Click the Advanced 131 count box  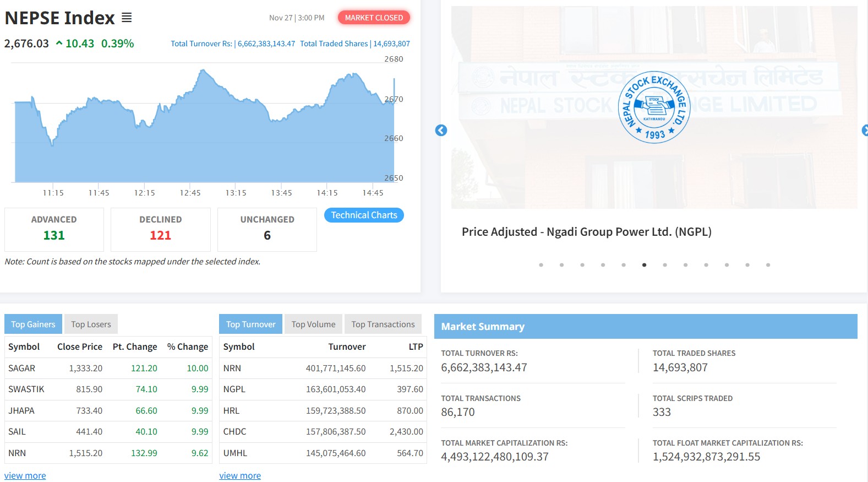(54, 229)
